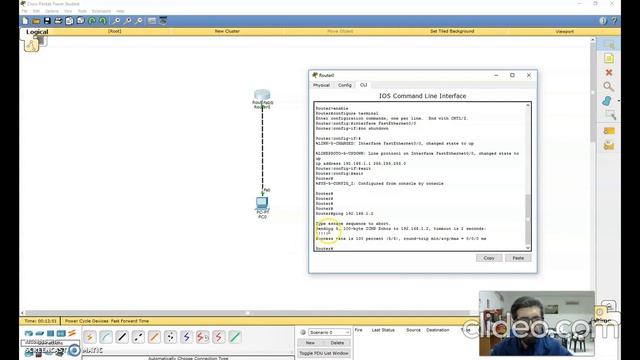Click the Copy button under the CLI
640x360 pixels.
click(x=489, y=258)
